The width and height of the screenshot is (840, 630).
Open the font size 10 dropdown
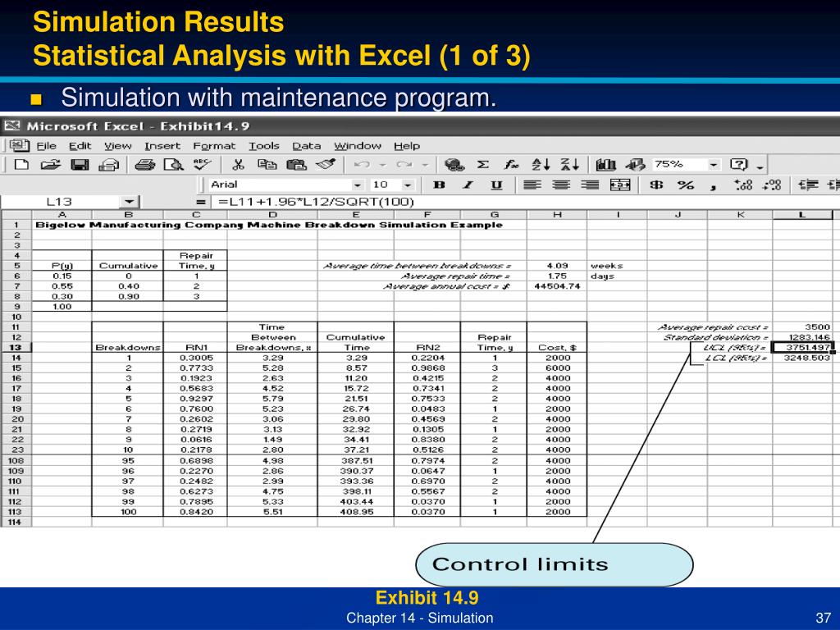[408, 185]
